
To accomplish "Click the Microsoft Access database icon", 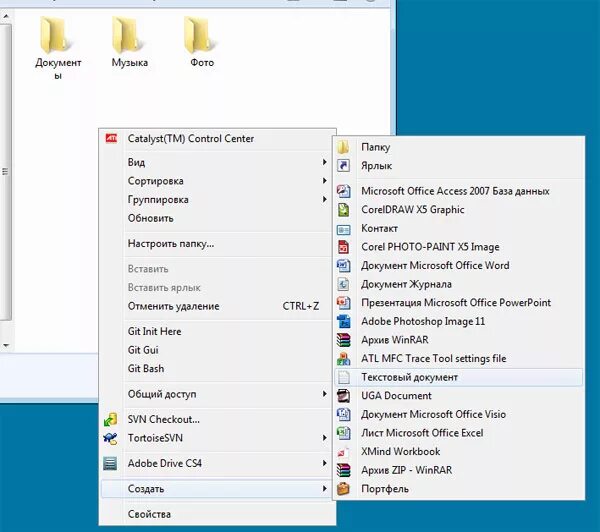I will (x=343, y=191).
